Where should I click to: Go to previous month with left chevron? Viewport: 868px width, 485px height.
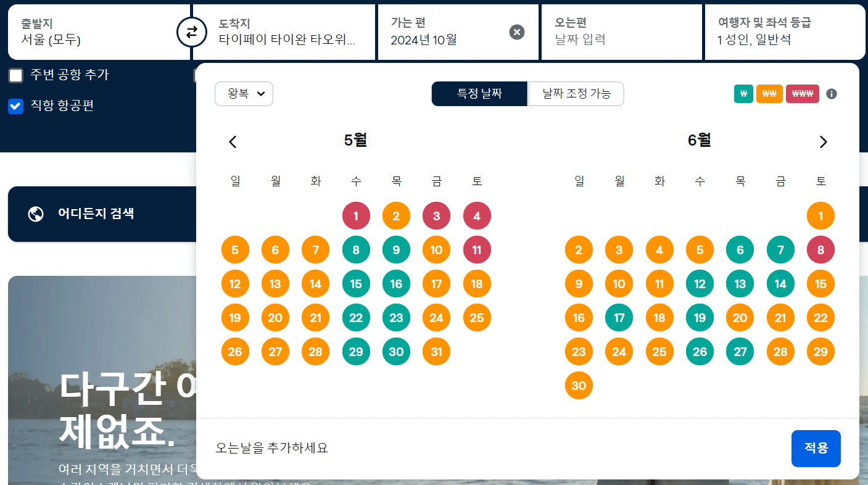click(233, 141)
